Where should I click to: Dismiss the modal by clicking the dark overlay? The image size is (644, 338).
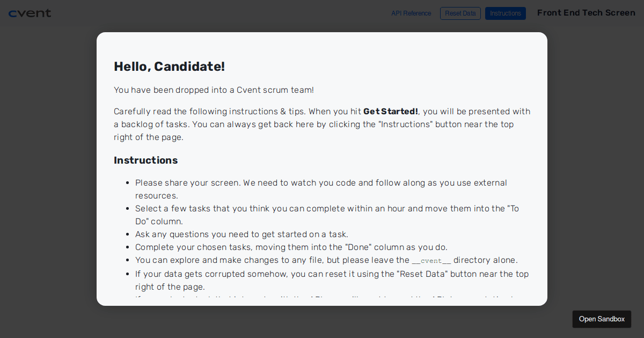tap(48, 215)
